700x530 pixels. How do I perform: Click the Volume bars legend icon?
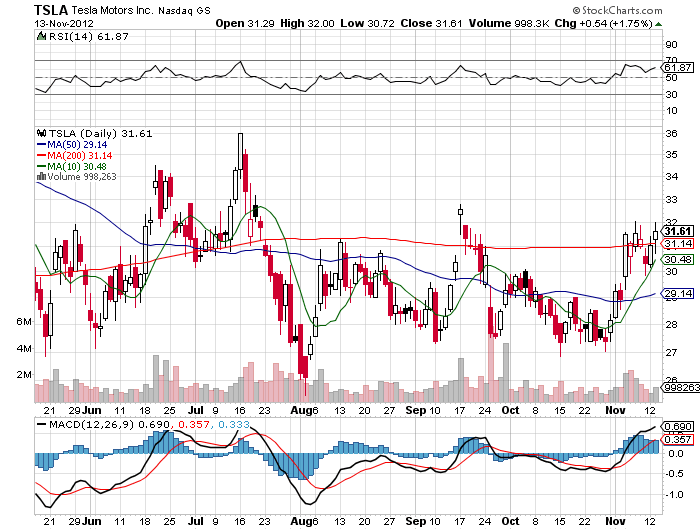click(x=42, y=177)
